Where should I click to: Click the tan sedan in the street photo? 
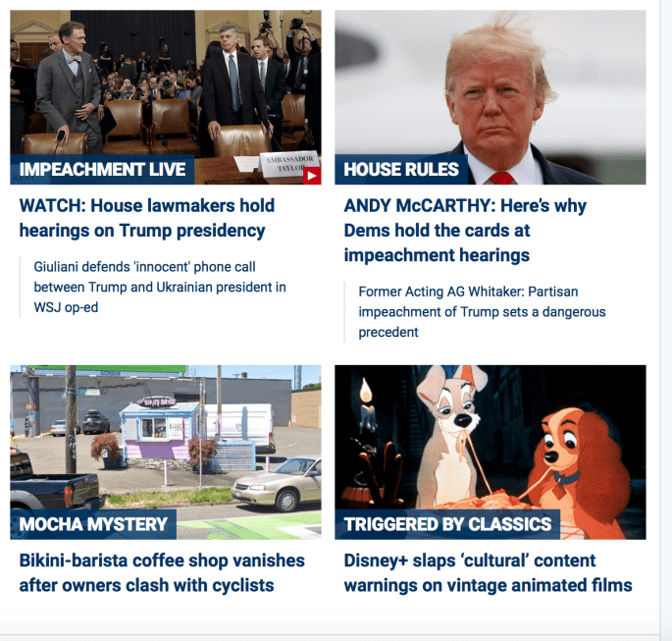coord(278,484)
